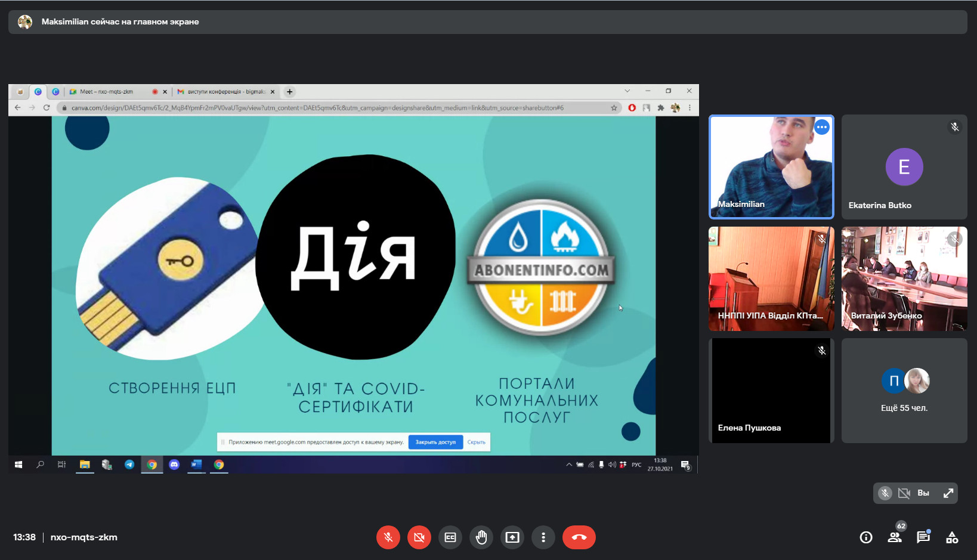Open the taskbar clock showing 13:38

pyautogui.click(x=660, y=465)
